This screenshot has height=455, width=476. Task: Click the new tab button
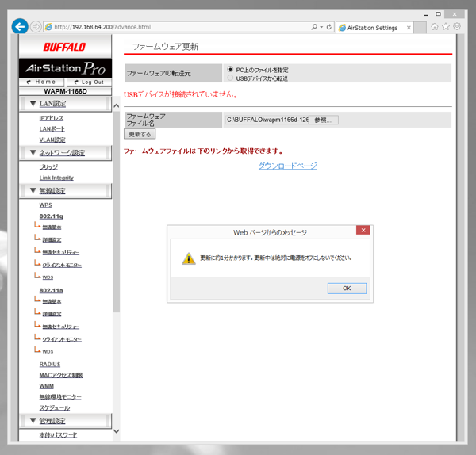tap(420, 28)
